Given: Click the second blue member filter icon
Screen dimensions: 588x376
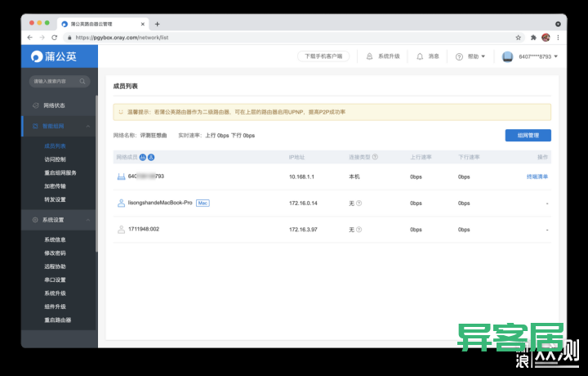Looking at the screenshot, I should 151,157.
